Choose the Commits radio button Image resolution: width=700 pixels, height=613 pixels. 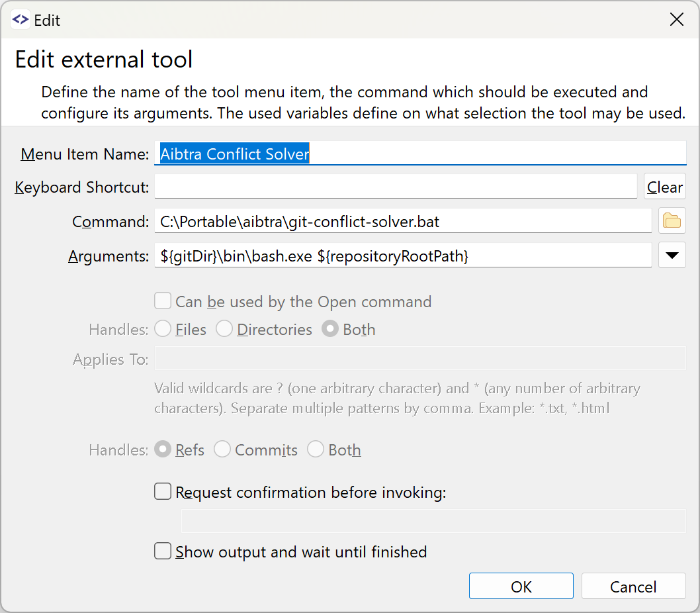222,449
